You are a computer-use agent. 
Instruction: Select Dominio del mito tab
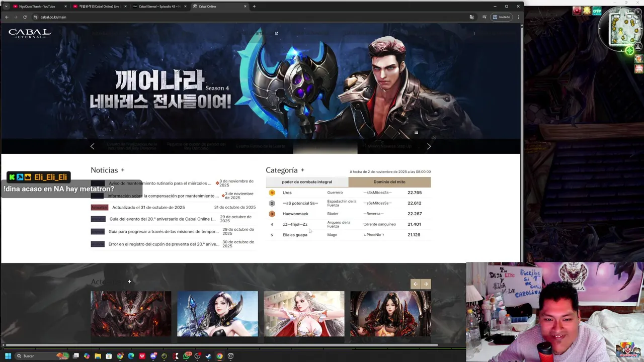[x=389, y=182]
